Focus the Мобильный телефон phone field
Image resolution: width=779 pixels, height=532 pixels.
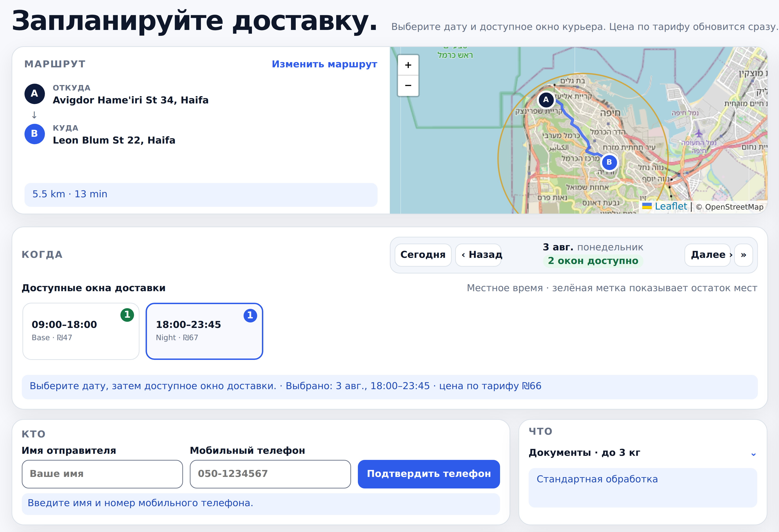(270, 474)
